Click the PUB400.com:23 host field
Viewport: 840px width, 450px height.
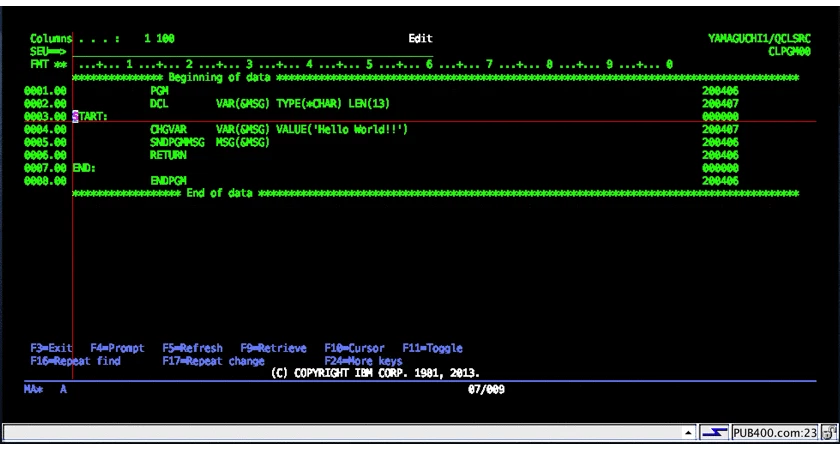(x=775, y=432)
